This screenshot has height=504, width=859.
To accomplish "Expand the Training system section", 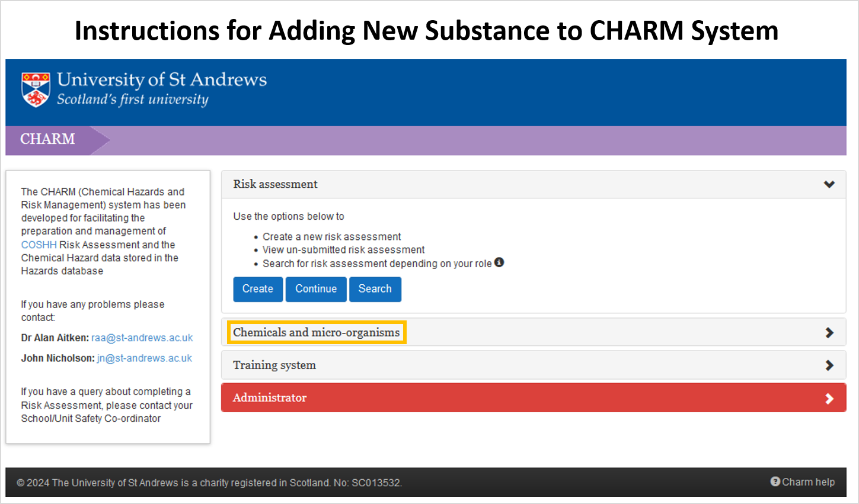I will coord(829,365).
